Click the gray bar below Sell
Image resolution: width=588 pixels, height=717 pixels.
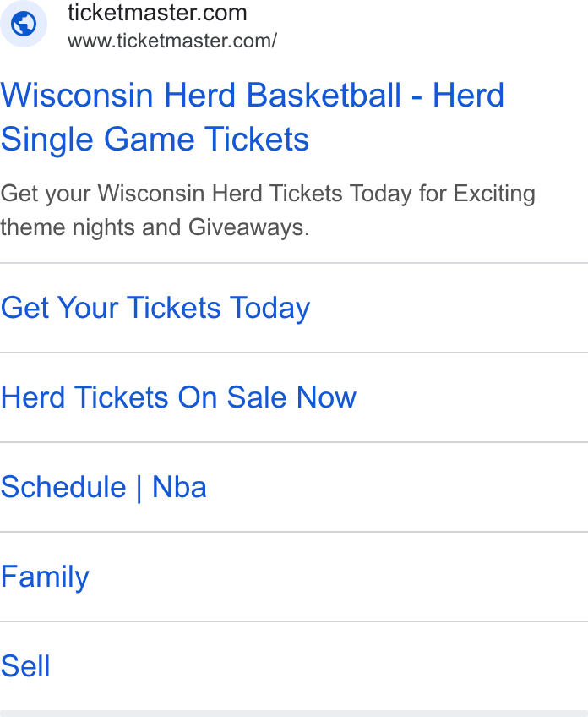(294, 714)
